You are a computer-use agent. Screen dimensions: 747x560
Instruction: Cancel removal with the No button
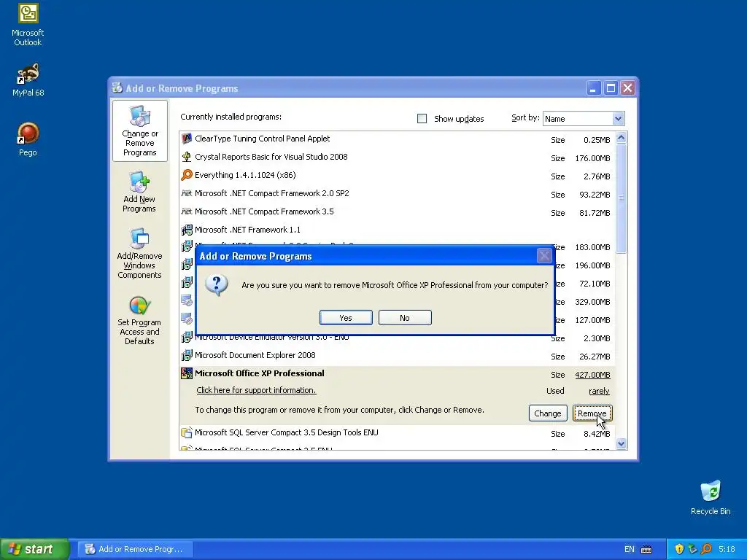(405, 318)
